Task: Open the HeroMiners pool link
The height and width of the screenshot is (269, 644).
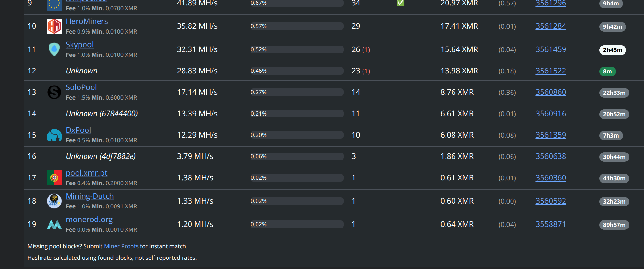Action: (x=86, y=21)
